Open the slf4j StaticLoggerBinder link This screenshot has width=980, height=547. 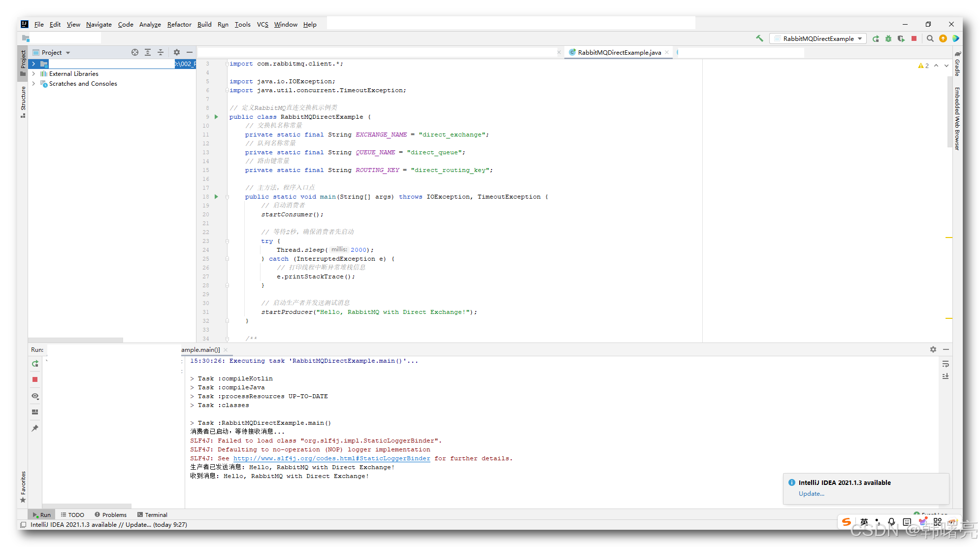click(x=331, y=458)
